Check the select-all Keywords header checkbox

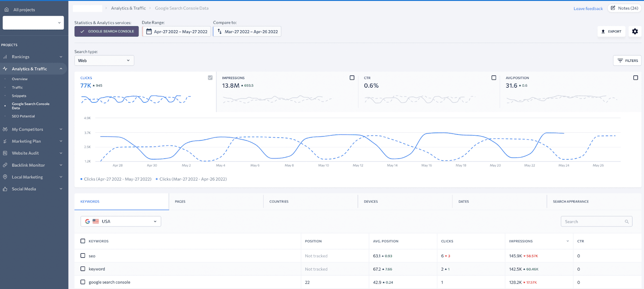[x=83, y=241]
